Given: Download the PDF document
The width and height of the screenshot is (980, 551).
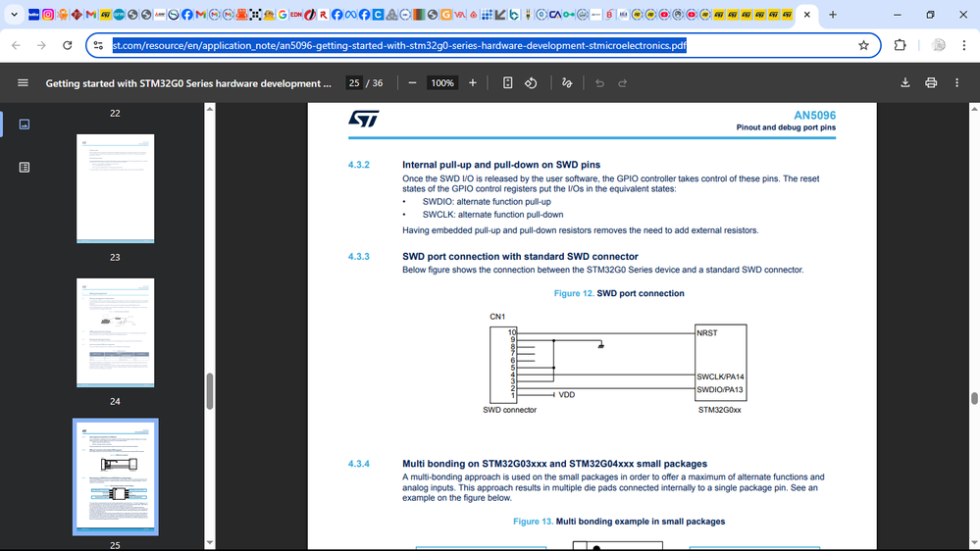Looking at the screenshot, I should pyautogui.click(x=905, y=82).
